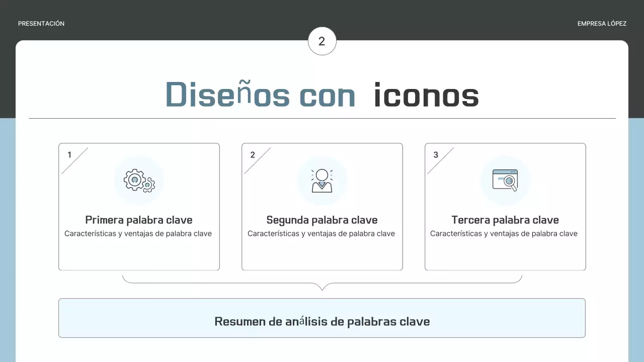Click the circle behind the person icon

pyautogui.click(x=322, y=180)
